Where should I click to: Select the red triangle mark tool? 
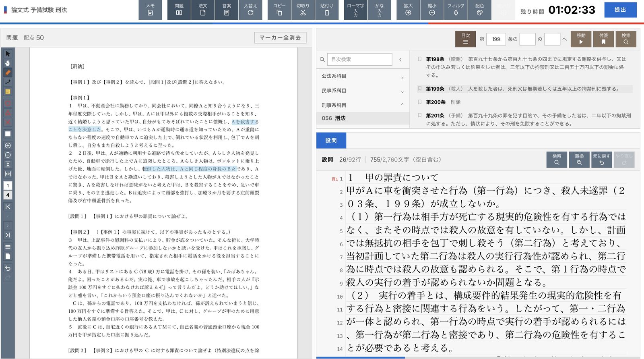pos(8,112)
